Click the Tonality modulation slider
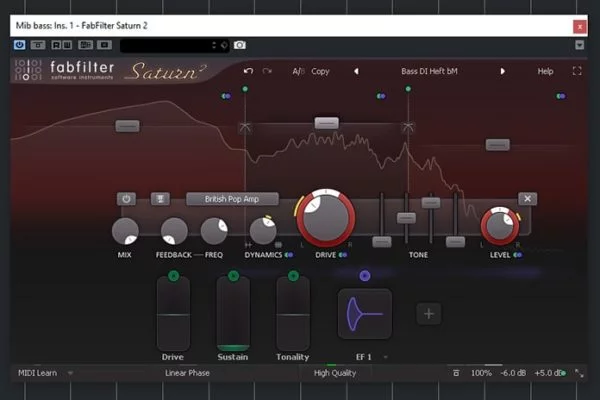The height and width of the screenshot is (400, 600). (x=293, y=314)
